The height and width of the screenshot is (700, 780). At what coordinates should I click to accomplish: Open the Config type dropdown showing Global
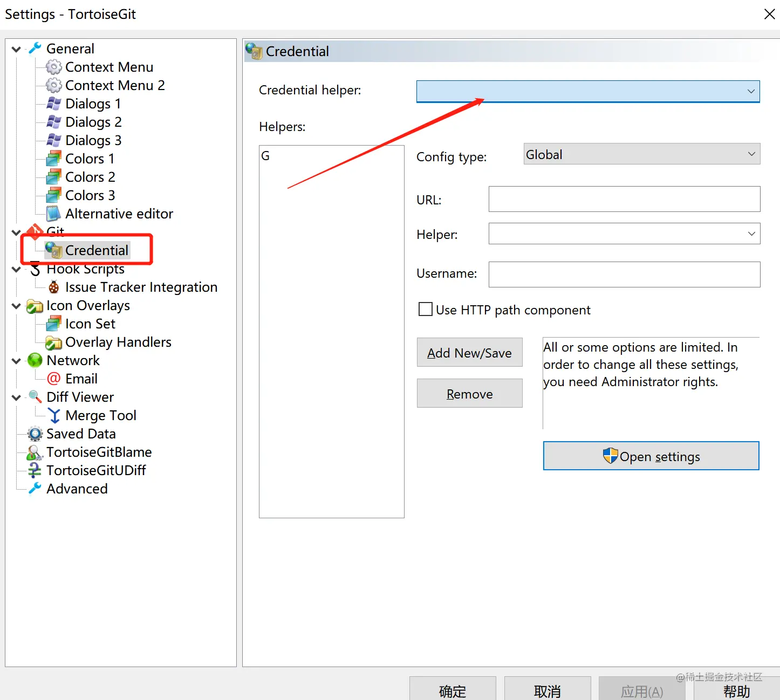point(642,154)
